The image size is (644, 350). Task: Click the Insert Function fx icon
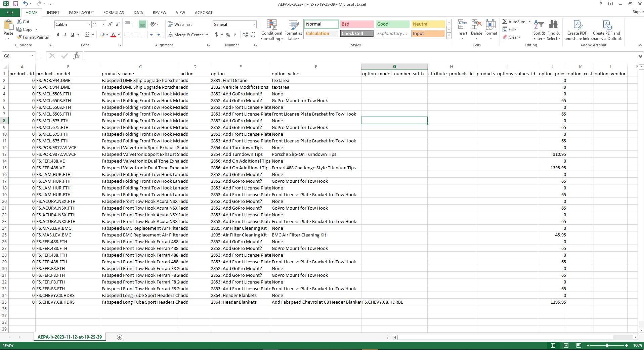(76, 56)
